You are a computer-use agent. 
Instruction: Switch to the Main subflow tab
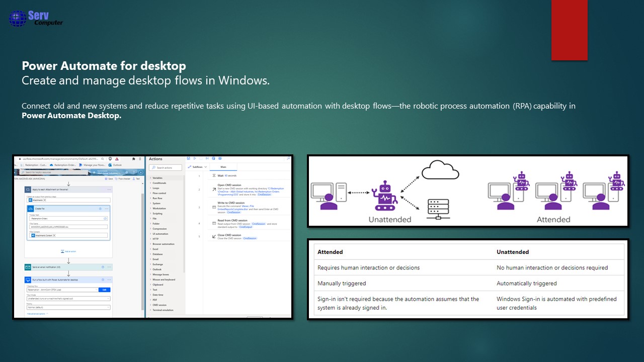pos(223,167)
